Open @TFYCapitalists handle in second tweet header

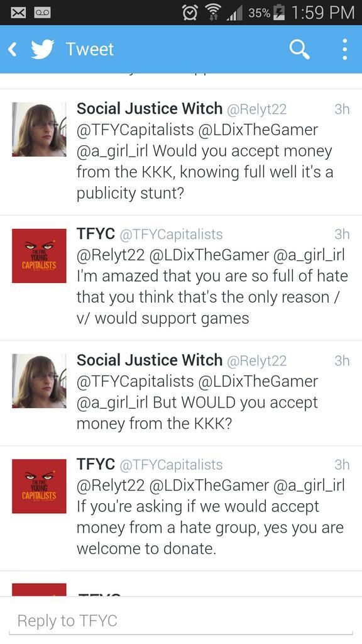[x=171, y=235]
